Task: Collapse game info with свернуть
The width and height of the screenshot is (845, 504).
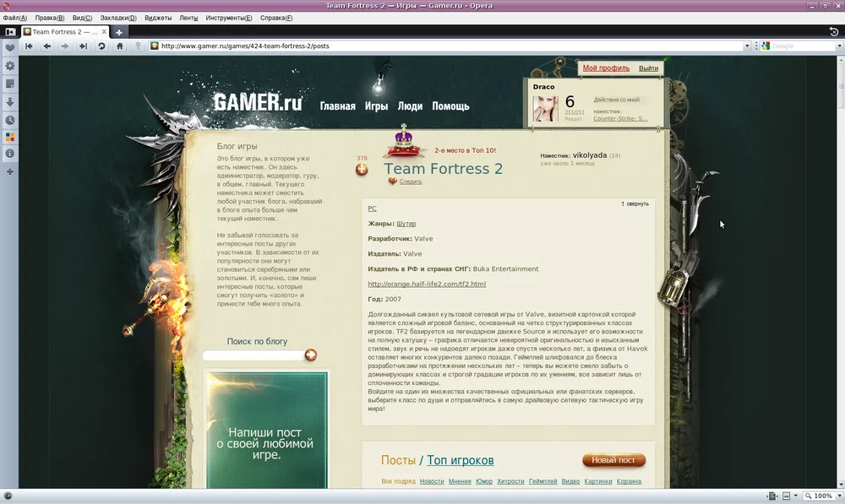Action: (635, 204)
